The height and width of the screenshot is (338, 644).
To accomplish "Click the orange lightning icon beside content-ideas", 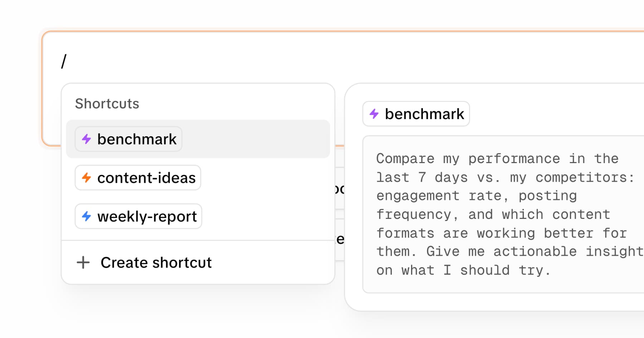I will point(86,178).
